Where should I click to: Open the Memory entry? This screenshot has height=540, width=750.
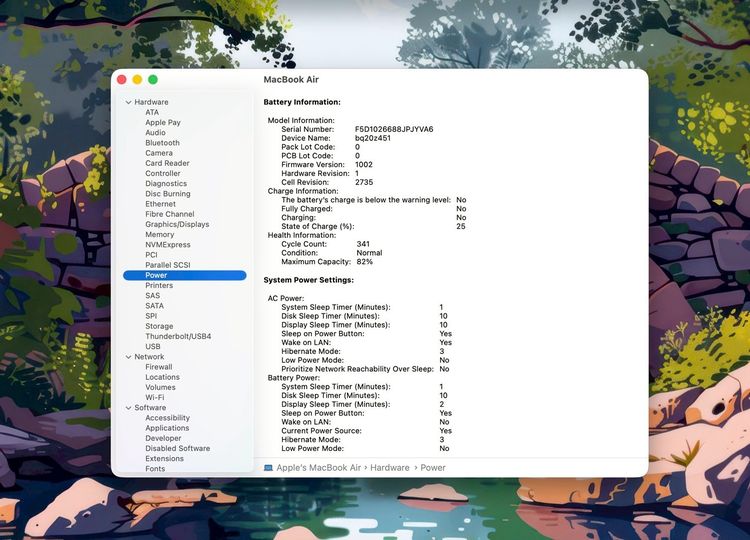[x=160, y=234]
